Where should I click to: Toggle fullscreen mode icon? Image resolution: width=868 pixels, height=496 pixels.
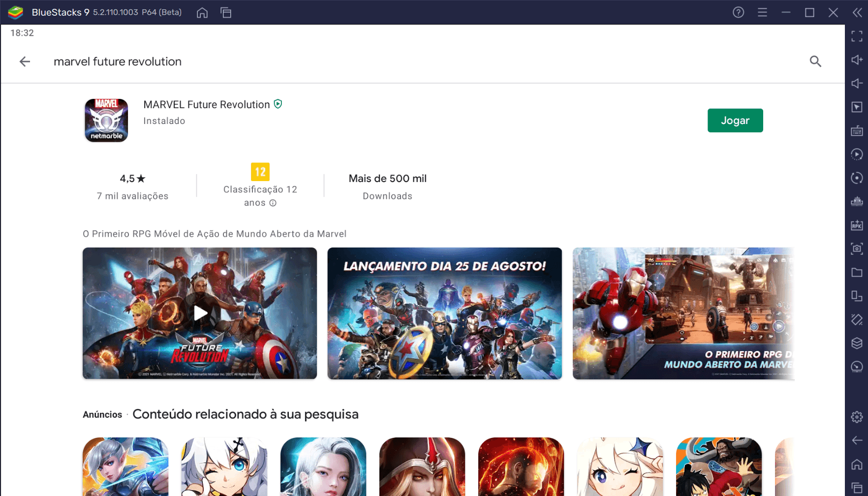point(857,36)
